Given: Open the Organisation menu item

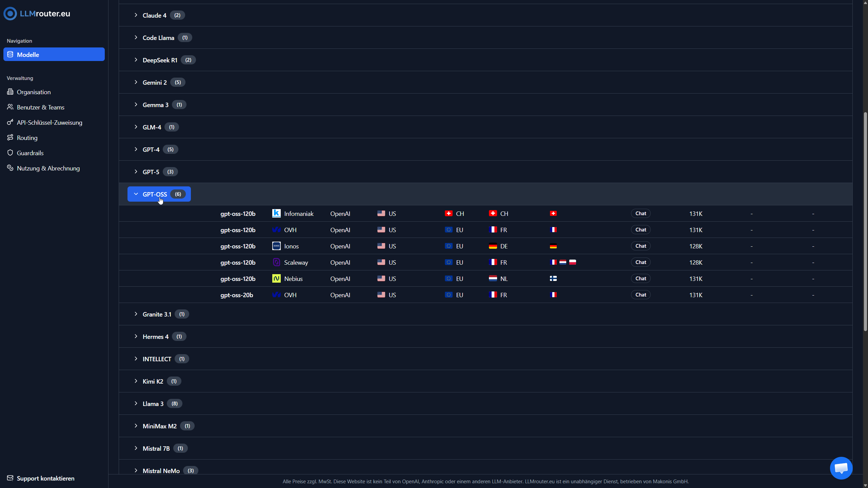Looking at the screenshot, I should 34,92.
